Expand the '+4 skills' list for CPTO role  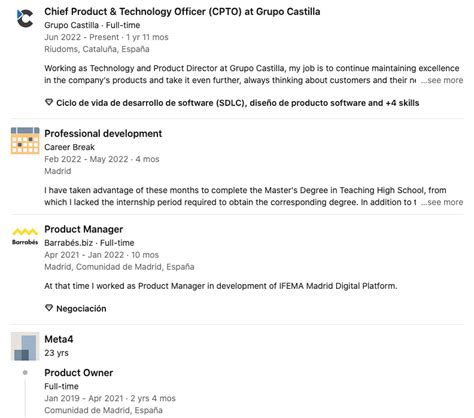pos(402,103)
